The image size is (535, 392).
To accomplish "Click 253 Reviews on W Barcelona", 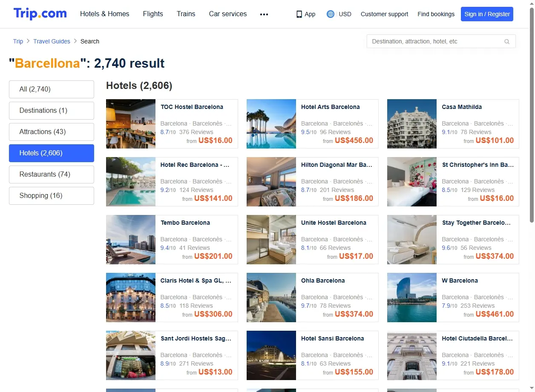I will [x=477, y=306].
